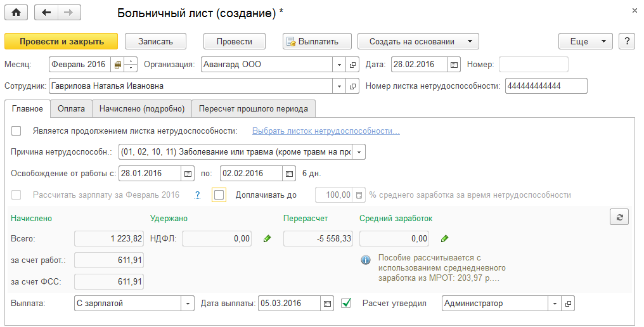Expand the Причина нетрудоспособности dropdown

click(x=359, y=152)
